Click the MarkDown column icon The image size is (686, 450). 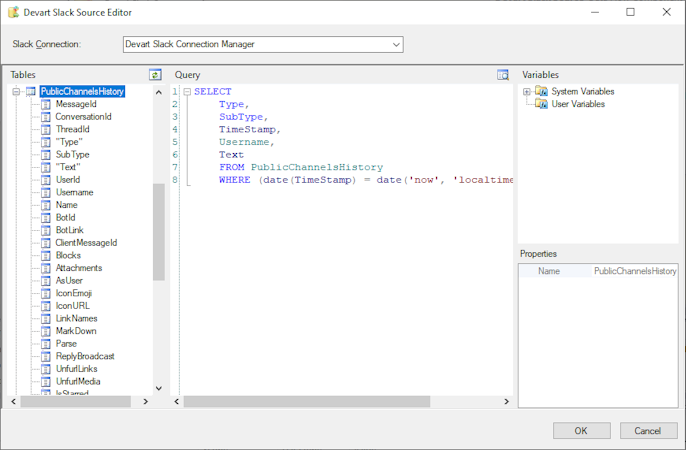[x=46, y=331]
